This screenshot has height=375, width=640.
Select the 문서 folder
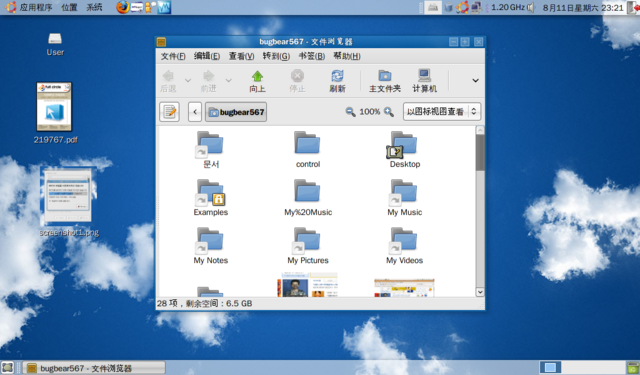pos(211,149)
